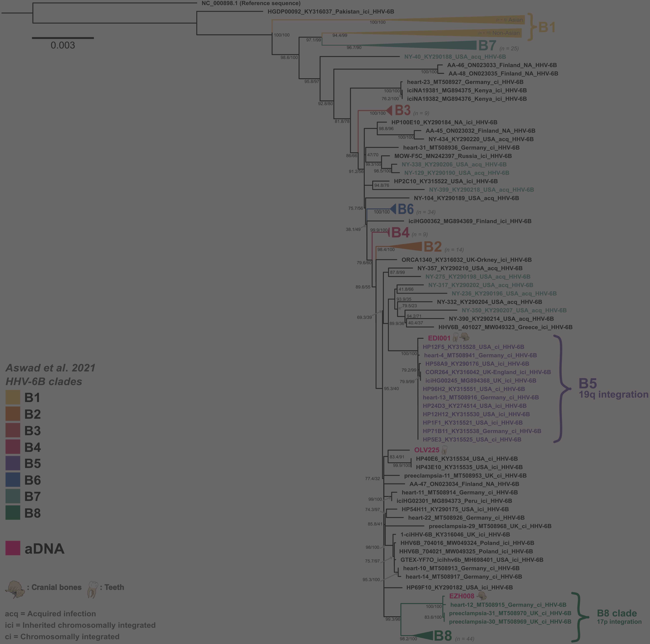
Task: Click the Cranial bones legend icon
Action: point(15,589)
